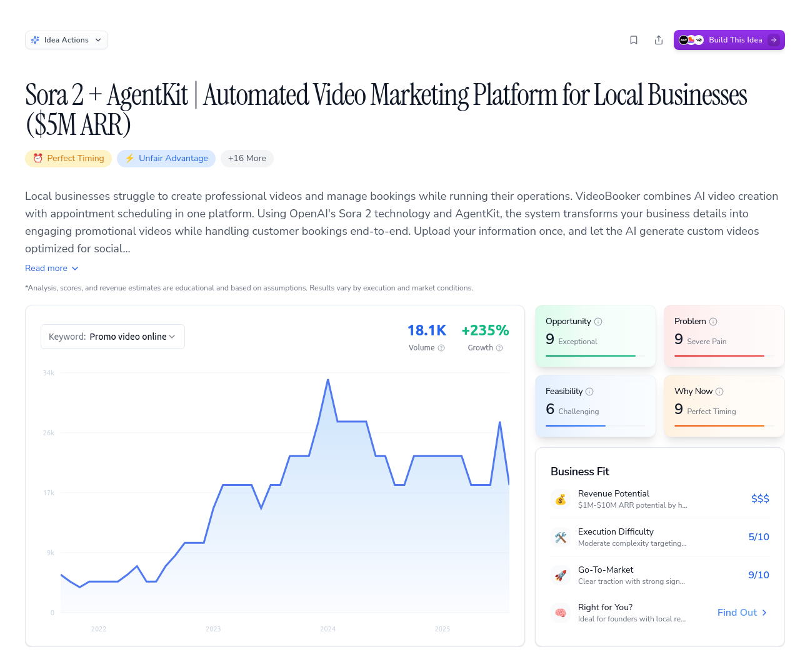
Task: Expand description with Read more
Action: [x=52, y=268]
